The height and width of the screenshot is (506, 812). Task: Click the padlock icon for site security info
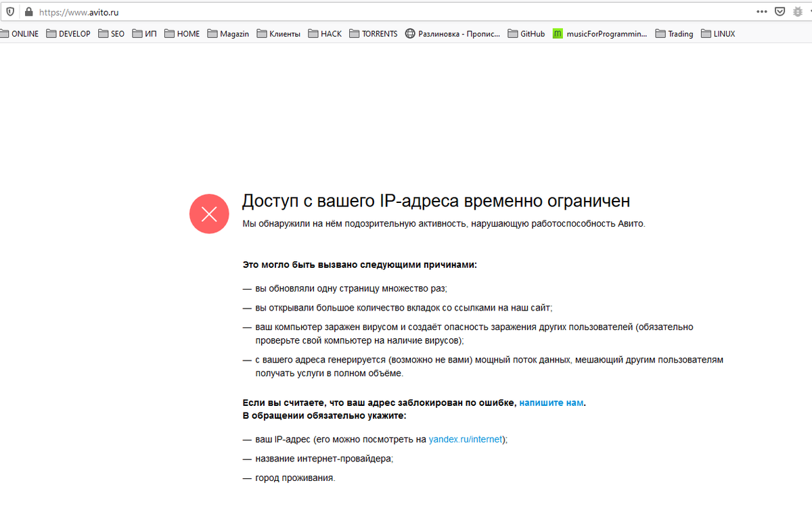point(27,11)
